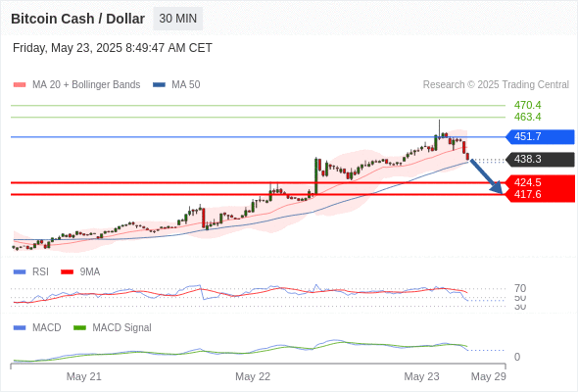Click the MA 20 + Bollinger Bands label
Image resolution: width=578 pixels, height=392 pixels.
pos(86,85)
